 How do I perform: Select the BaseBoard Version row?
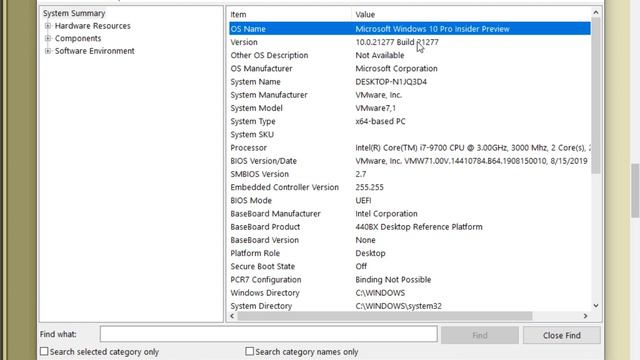coord(409,240)
